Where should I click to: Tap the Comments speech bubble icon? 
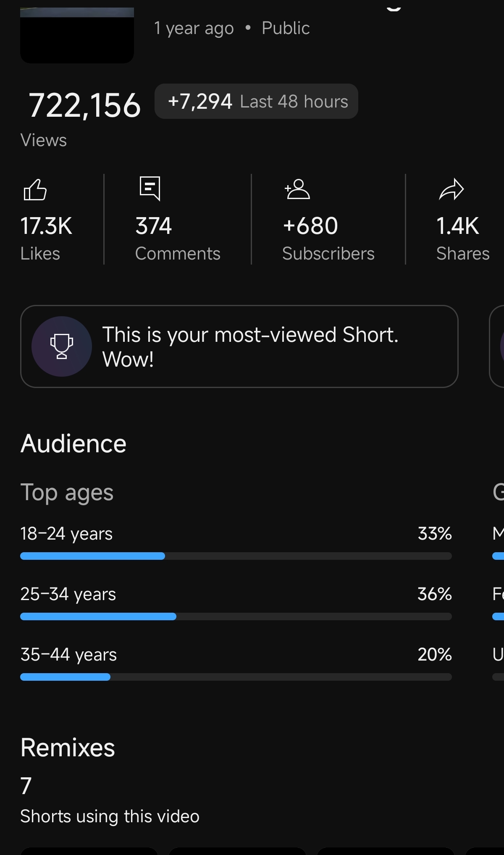[150, 189]
